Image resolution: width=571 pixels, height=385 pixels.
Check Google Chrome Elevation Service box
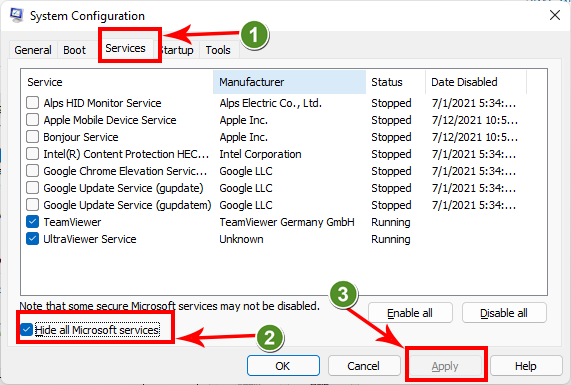tap(32, 171)
